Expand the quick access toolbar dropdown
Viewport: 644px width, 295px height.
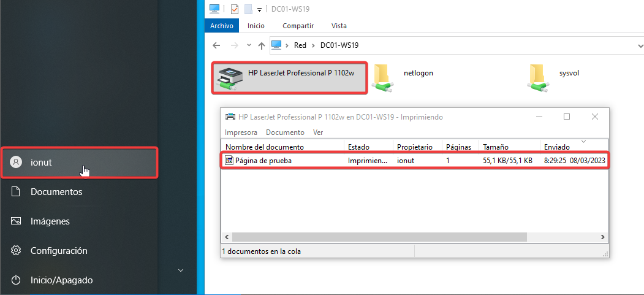(260, 10)
